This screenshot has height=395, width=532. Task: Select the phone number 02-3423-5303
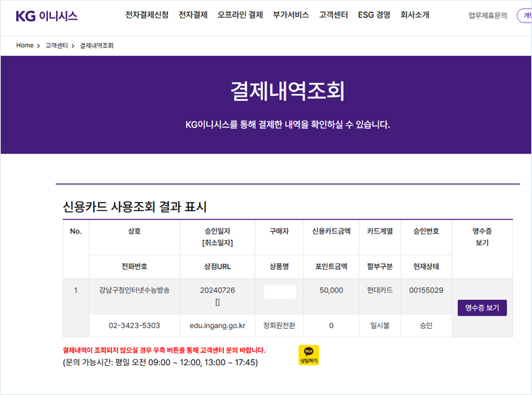(134, 325)
